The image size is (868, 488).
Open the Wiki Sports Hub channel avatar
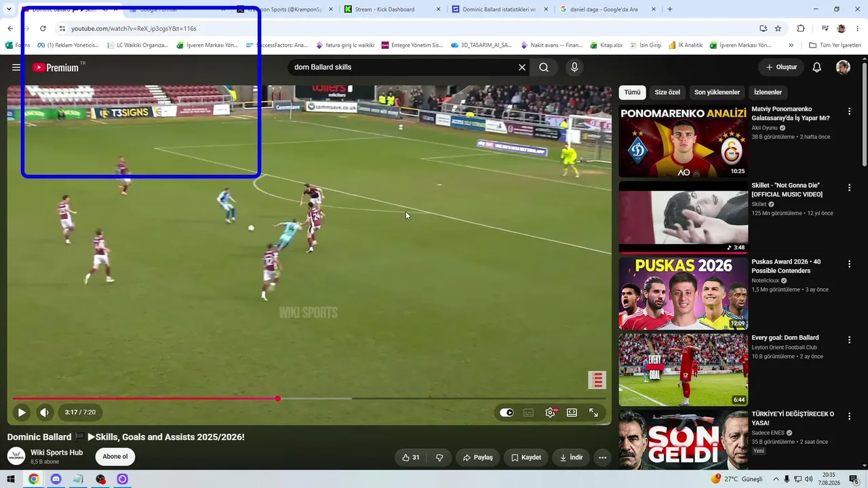[x=16, y=457]
